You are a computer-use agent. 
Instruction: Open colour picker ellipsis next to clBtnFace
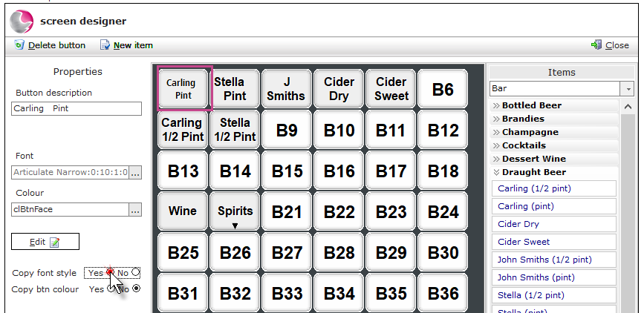point(135,210)
